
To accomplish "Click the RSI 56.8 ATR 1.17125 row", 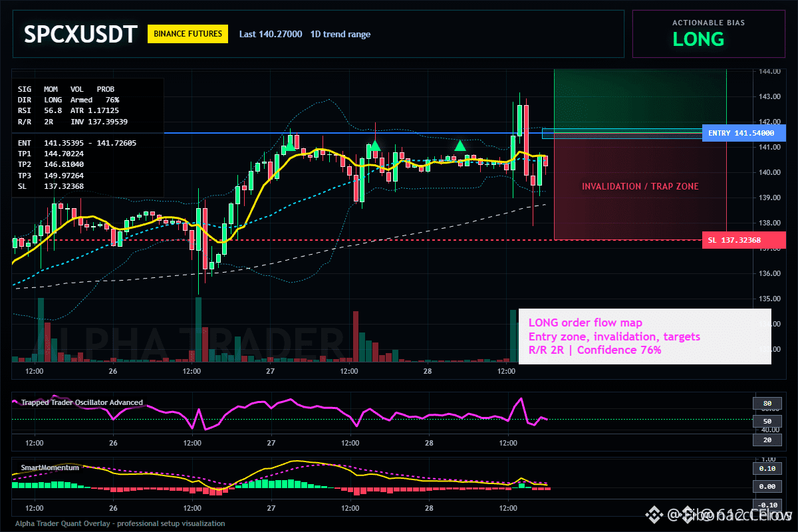I will pyautogui.click(x=68, y=110).
